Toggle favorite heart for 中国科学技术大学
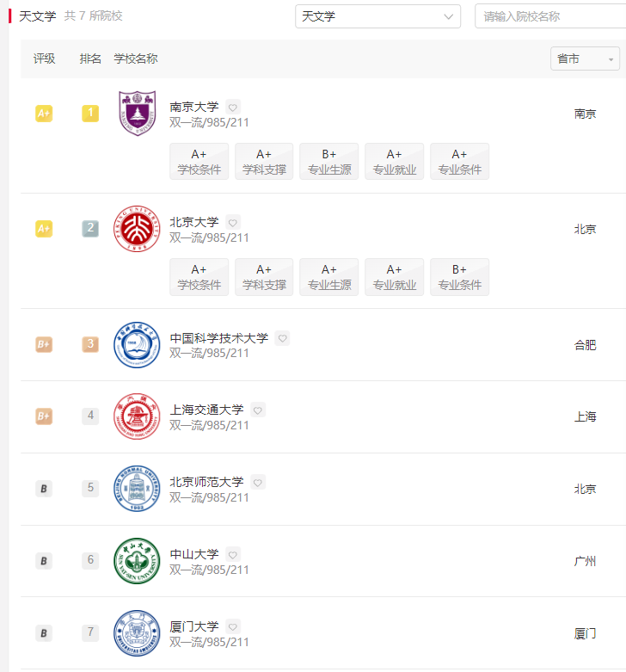The height and width of the screenshot is (672, 626). [x=283, y=338]
